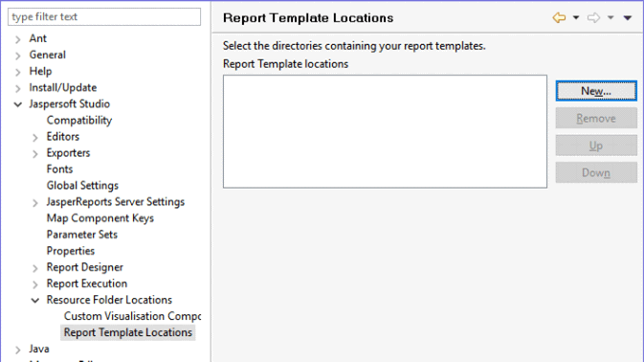Image resolution: width=644 pixels, height=362 pixels.
Task: Open Map Component Keys page
Action: [100, 218]
